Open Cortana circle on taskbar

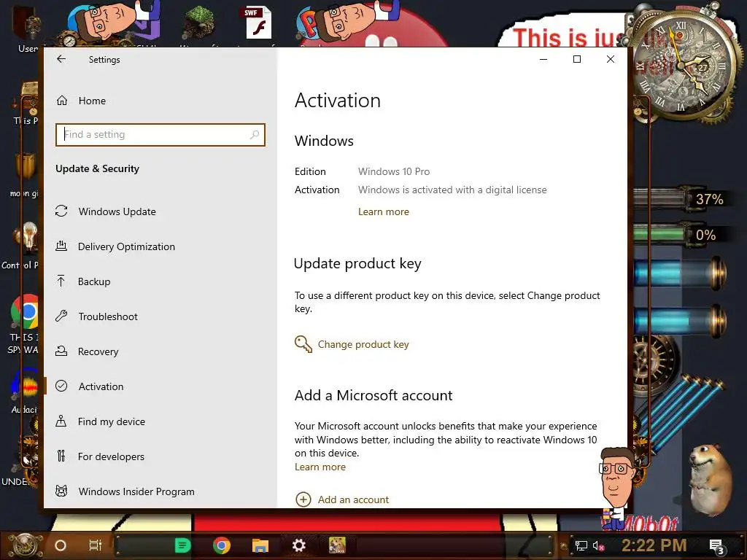point(61,545)
